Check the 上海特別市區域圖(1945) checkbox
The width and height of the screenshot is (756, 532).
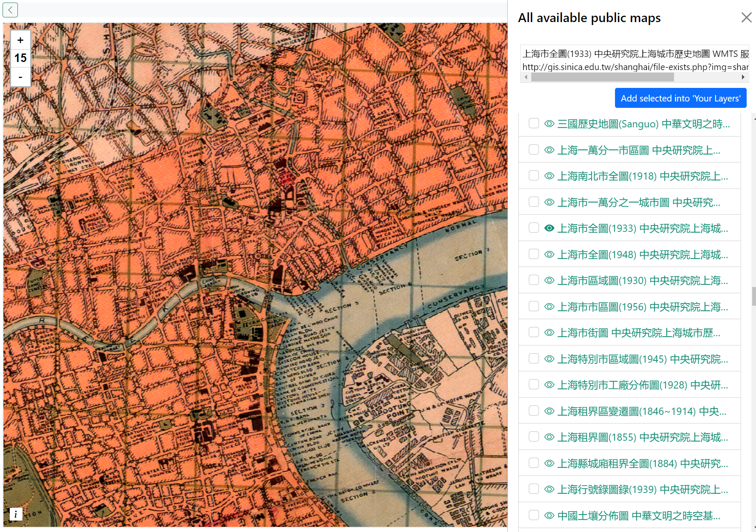(534, 358)
